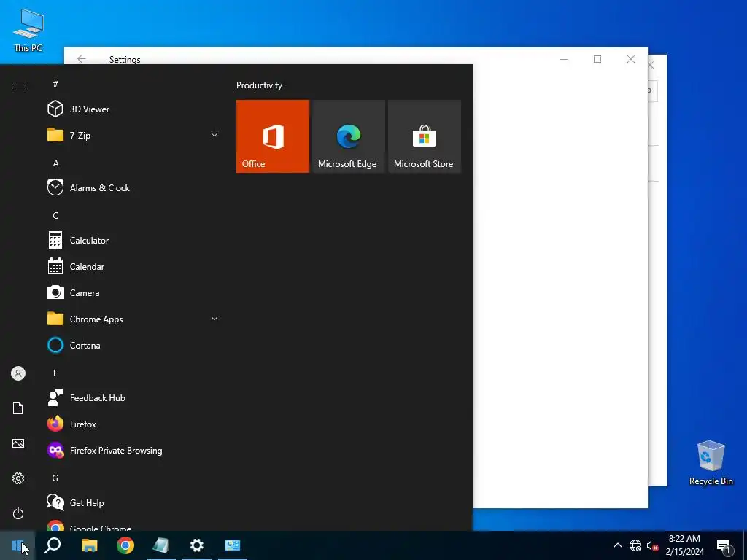Viewport: 747px width, 560px height.
Task: Jump to the # letter index header
Action: point(55,84)
